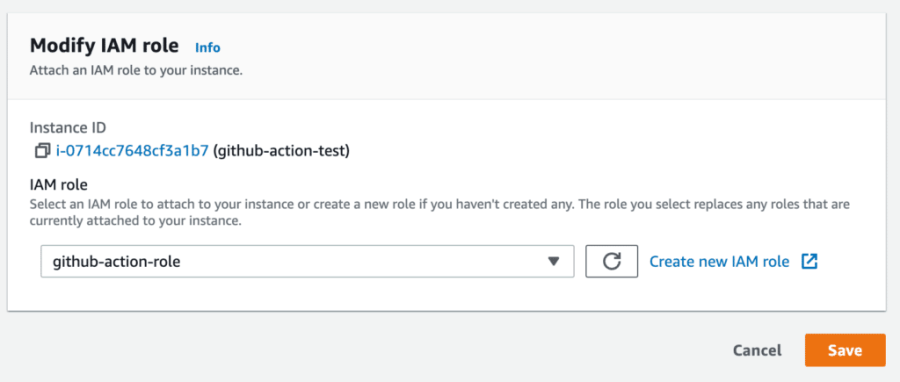This screenshot has height=382, width=900.
Task: Save the IAM role changes
Action: tap(845, 350)
